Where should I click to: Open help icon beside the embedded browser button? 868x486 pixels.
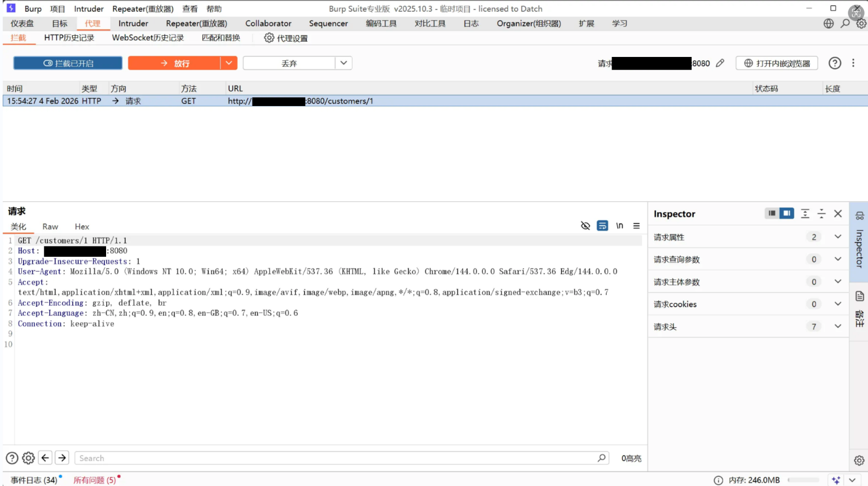835,63
